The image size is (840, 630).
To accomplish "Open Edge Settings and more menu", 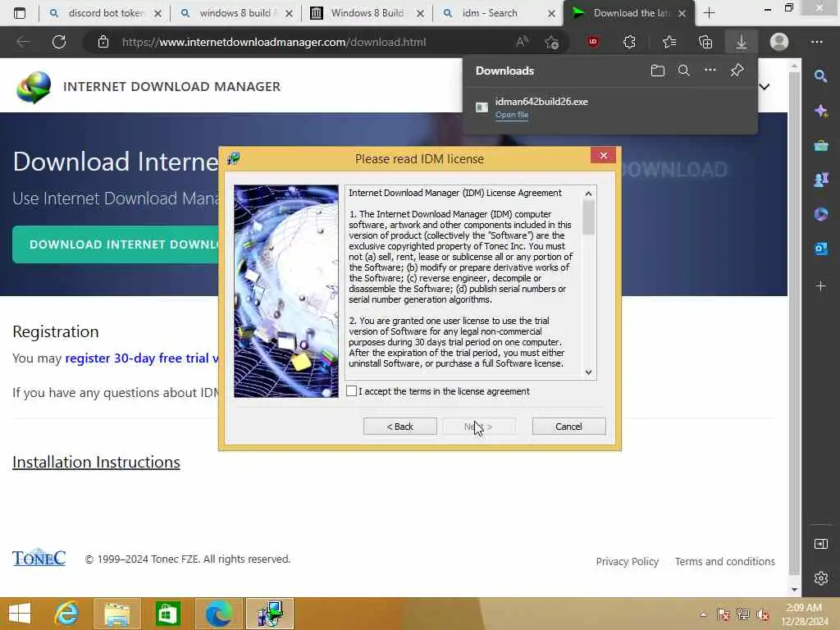I will [x=816, y=42].
